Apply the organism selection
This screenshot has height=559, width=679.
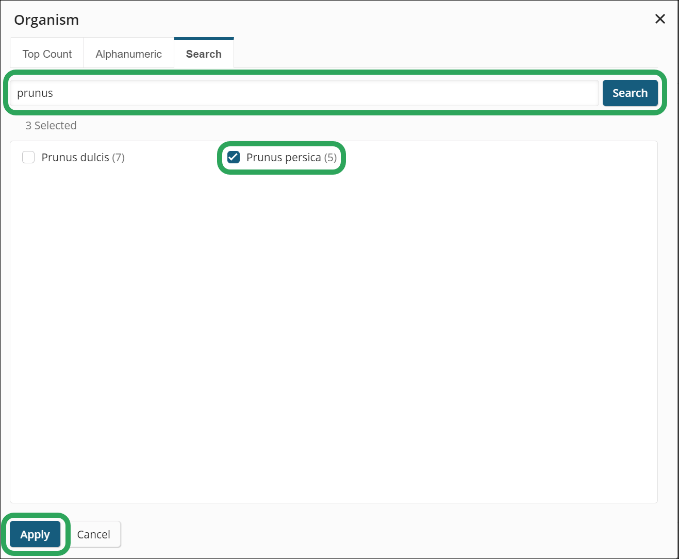(x=35, y=534)
